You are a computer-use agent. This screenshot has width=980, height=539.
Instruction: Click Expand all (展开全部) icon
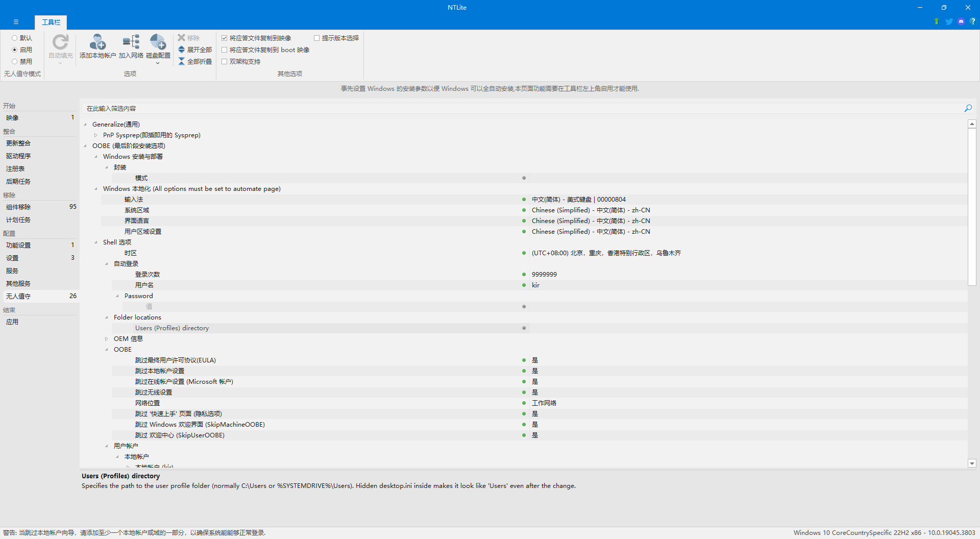pyautogui.click(x=181, y=50)
